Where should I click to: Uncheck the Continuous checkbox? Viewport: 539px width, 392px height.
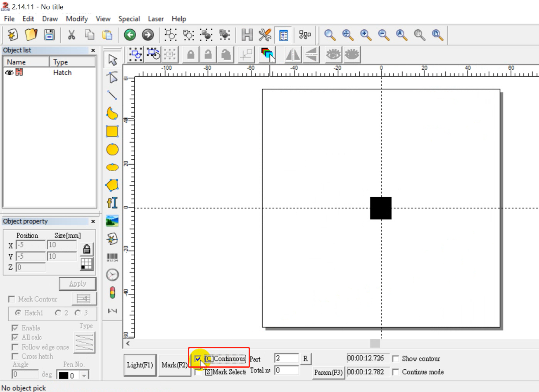point(198,359)
